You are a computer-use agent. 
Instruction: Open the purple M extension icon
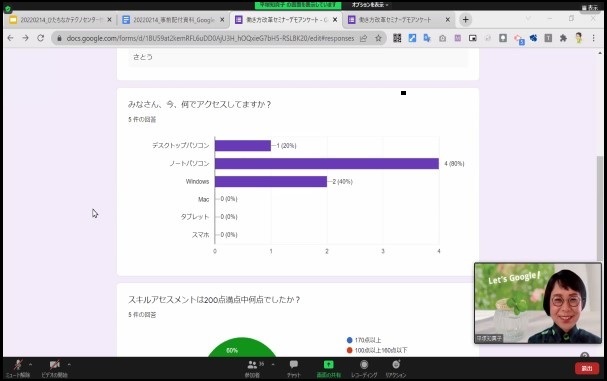(458, 38)
